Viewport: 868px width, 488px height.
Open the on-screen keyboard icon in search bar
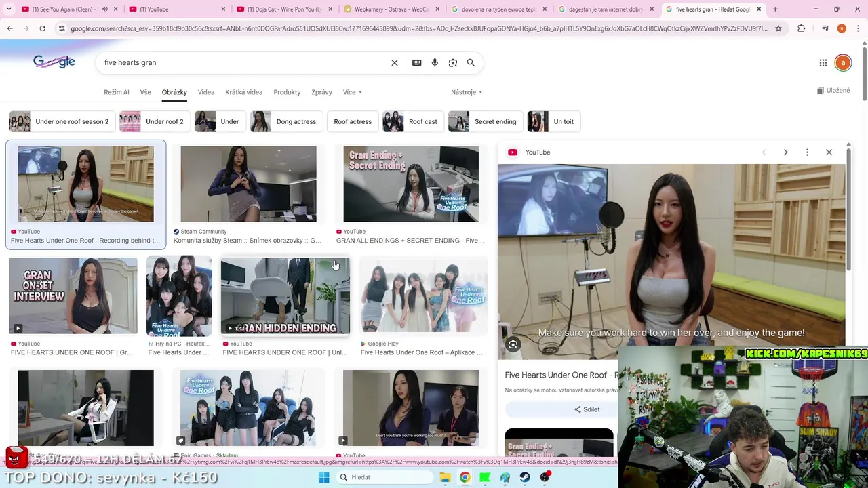click(416, 62)
